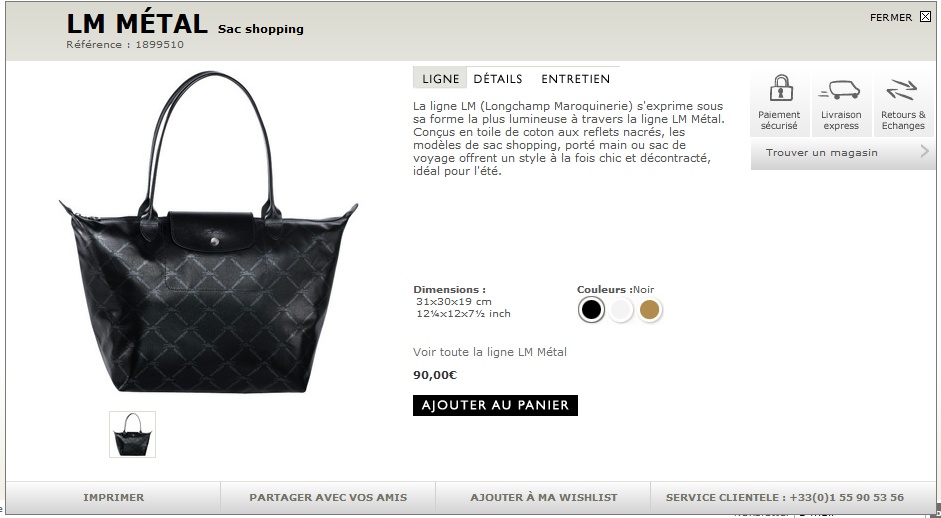Viewport: 941px width, 518px height.
Task: Open Voir toute la ligne LM Métal link
Action: click(x=490, y=352)
